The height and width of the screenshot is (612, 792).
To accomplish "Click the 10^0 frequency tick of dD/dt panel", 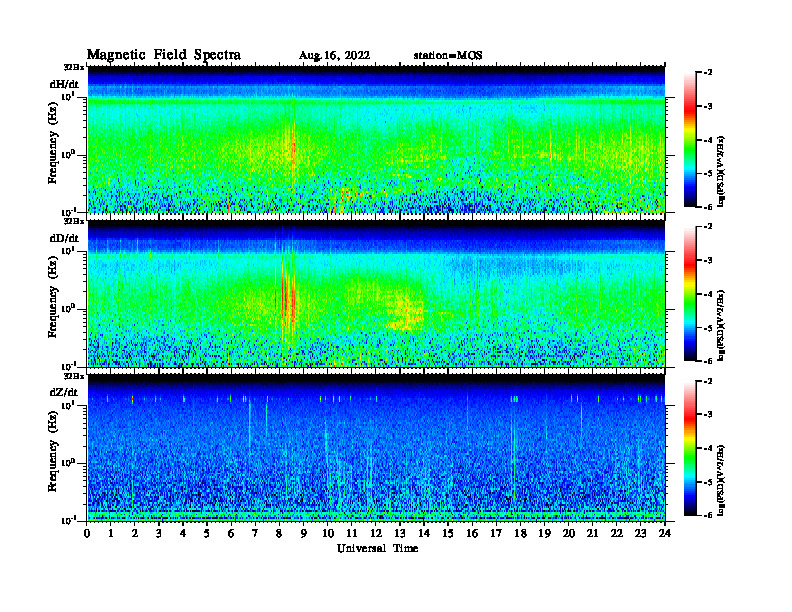I will click(x=68, y=309).
